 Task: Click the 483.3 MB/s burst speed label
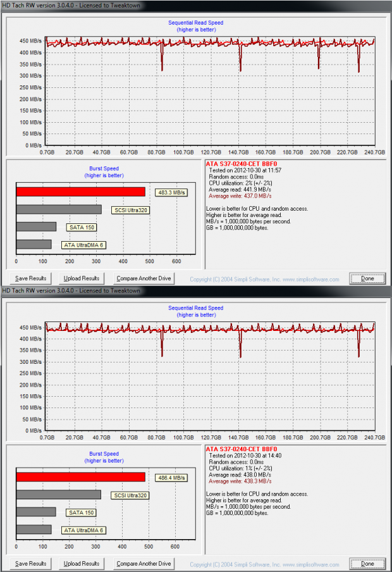171,192
